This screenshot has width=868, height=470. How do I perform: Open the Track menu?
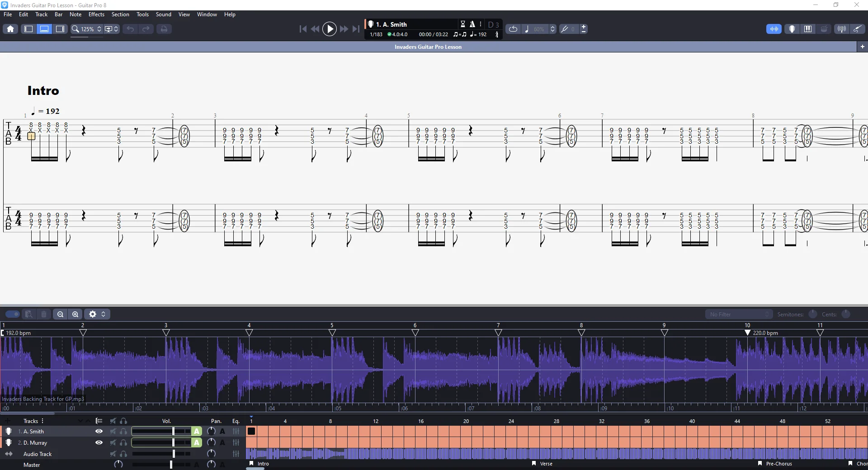point(42,14)
